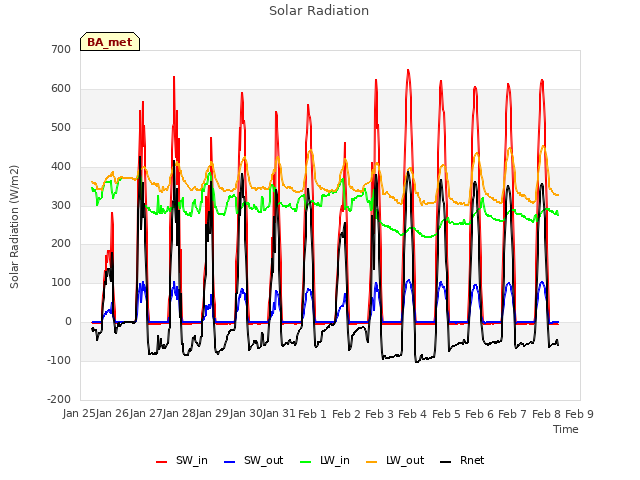Image resolution: width=640 pixels, height=480 pixels.
Task: Click the 600 y-axis tick label
Action: (x=61, y=89)
